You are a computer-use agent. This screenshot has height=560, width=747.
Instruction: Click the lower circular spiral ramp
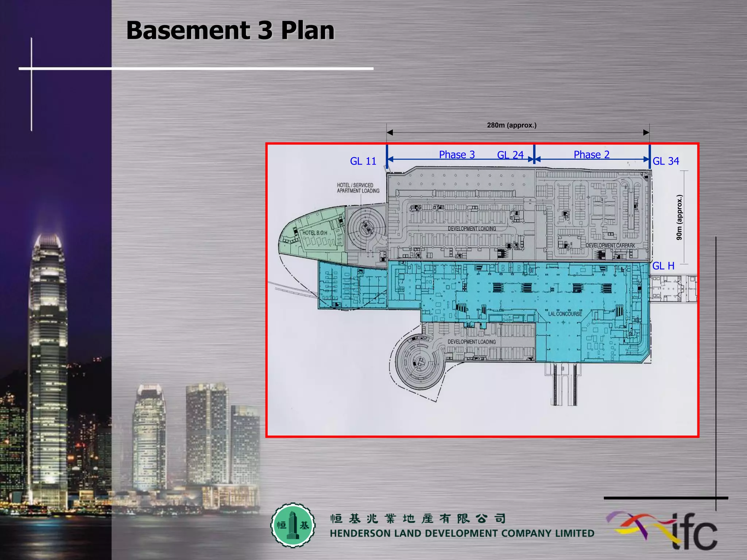point(419,362)
